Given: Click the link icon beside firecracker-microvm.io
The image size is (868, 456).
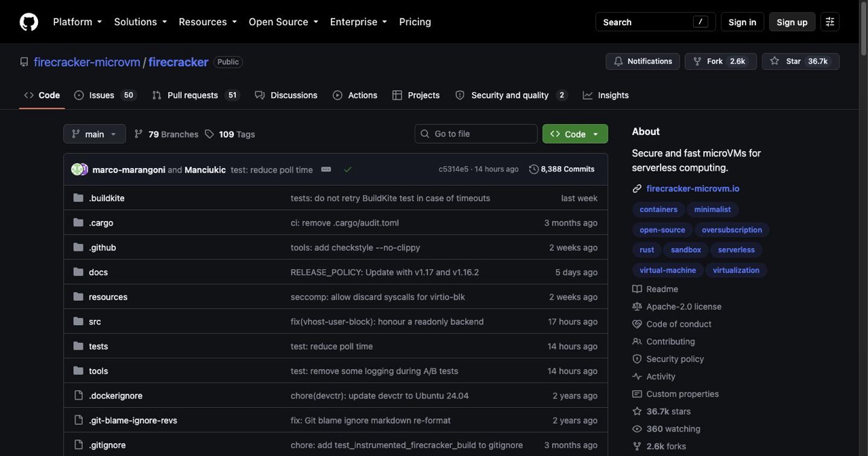Looking at the screenshot, I should 637,188.
